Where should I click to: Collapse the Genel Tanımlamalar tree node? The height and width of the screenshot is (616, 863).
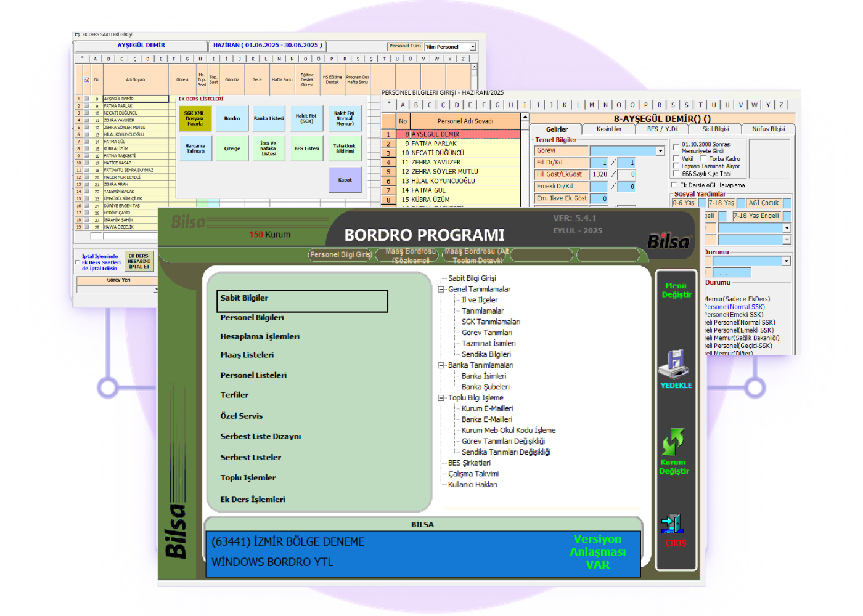(441, 290)
